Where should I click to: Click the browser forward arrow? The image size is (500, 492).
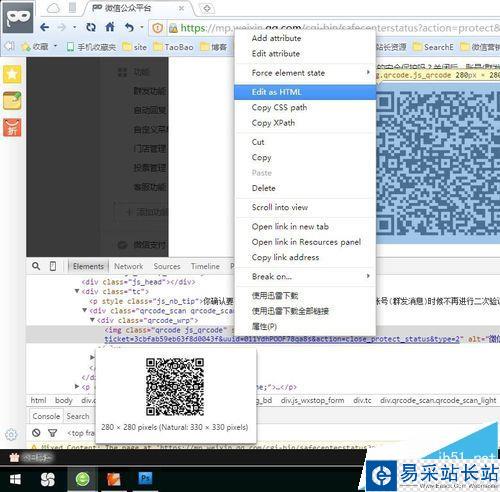click(62, 27)
